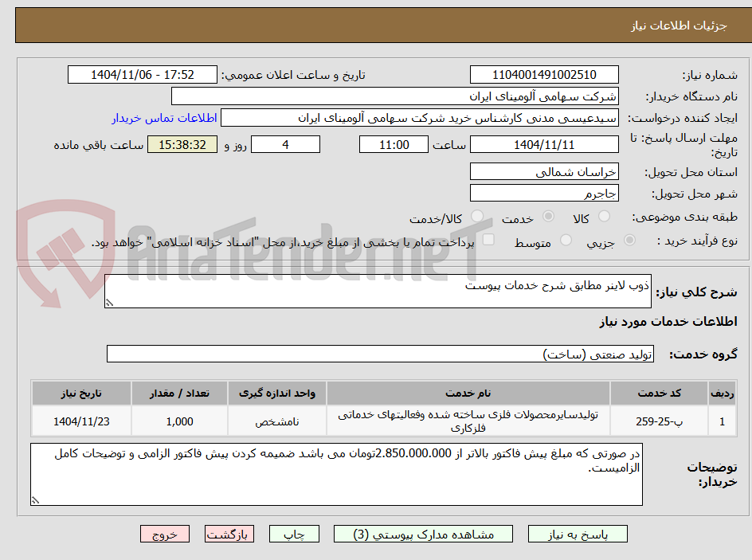Click the تعداد / مقدار column header
The height and width of the screenshot is (560, 752).
point(180,394)
